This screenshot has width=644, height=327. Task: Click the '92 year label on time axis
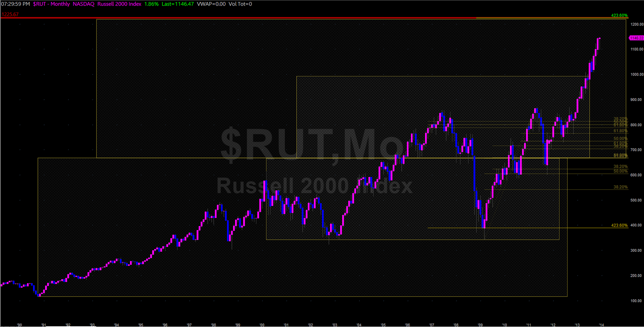tap(68, 325)
